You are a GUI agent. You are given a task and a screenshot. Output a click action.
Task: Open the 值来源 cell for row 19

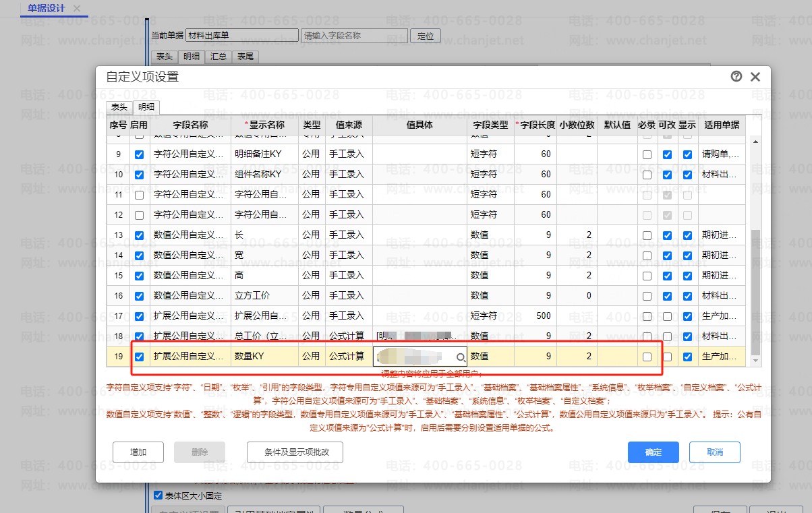347,357
